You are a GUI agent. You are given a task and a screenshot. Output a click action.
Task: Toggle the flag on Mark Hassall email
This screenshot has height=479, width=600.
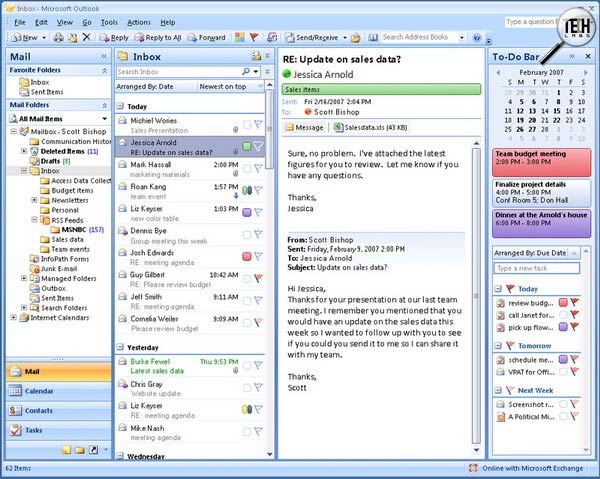259,168
